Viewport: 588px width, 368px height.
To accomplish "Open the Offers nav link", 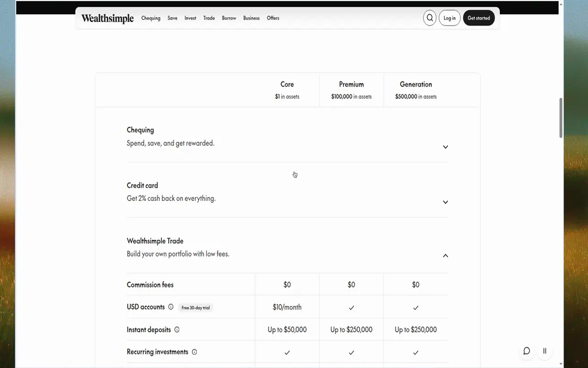I will [273, 18].
